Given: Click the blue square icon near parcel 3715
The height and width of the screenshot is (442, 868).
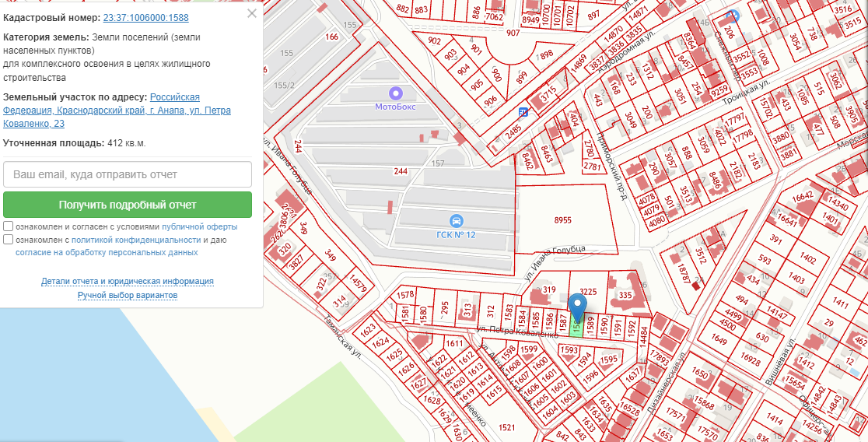Looking at the screenshot, I should [x=524, y=111].
